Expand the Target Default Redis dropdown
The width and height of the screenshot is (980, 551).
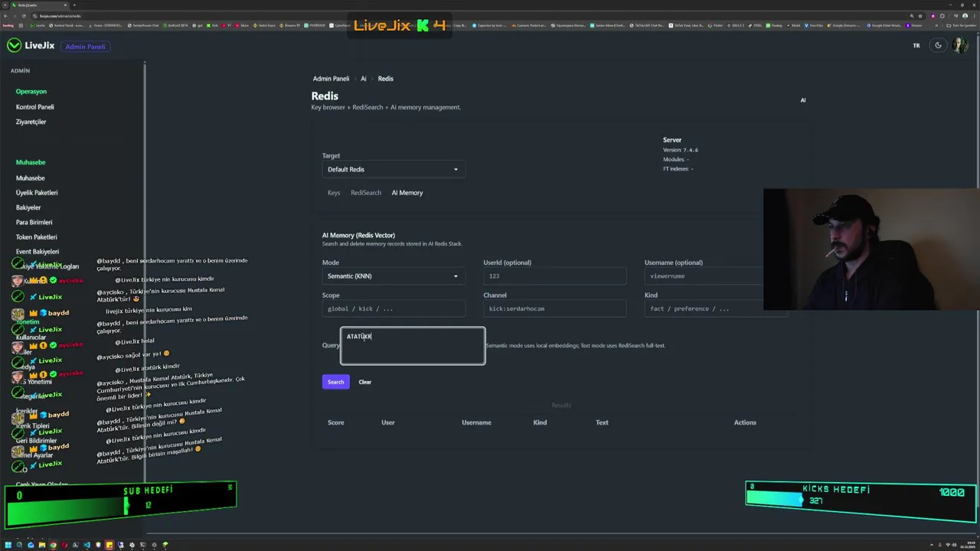click(x=394, y=169)
